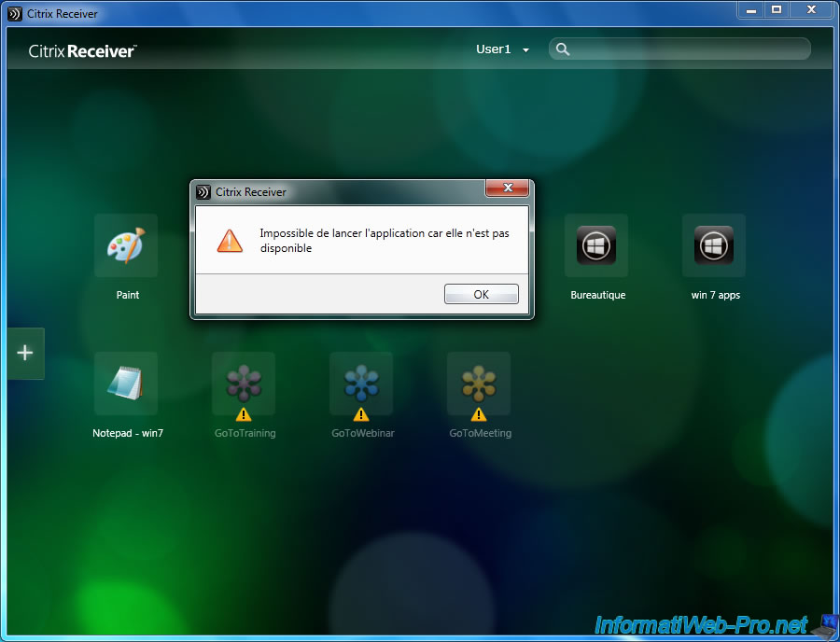Click warning badge under GoToTraining
Image resolution: width=840 pixels, height=642 pixels.
click(x=244, y=414)
